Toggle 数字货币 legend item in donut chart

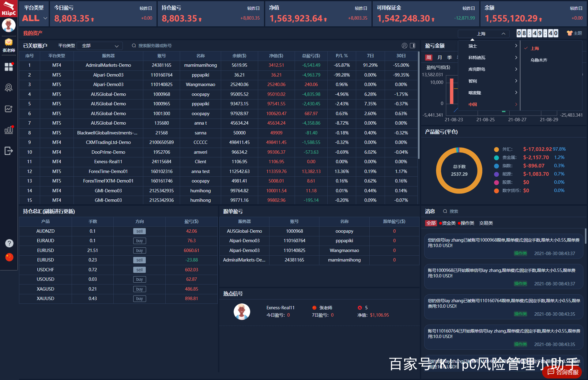pos(507,191)
